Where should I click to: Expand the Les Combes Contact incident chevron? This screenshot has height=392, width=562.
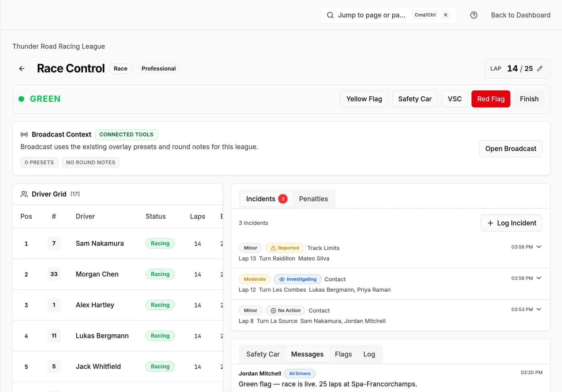pos(539,278)
